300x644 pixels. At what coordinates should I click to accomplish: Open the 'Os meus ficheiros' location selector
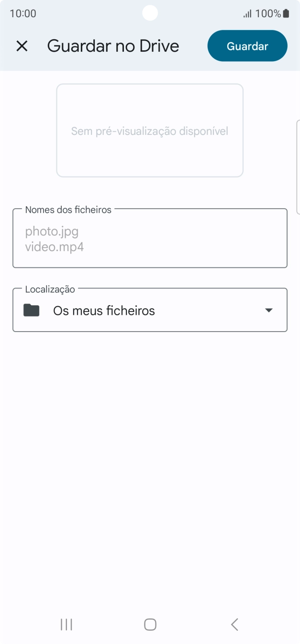[104, 311]
